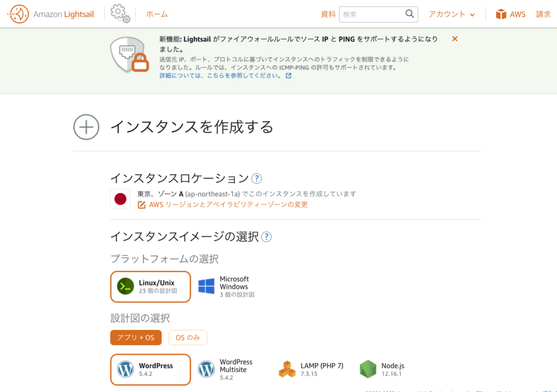The width and height of the screenshot is (557, 392).
Task: Select the Node.js 12.16.1 blueprint
Action: tap(382, 369)
